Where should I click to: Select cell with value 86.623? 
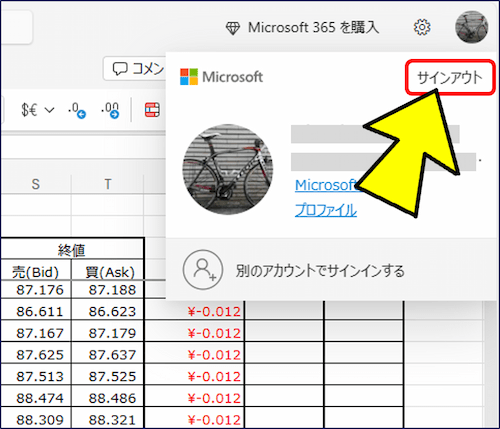tap(108, 310)
